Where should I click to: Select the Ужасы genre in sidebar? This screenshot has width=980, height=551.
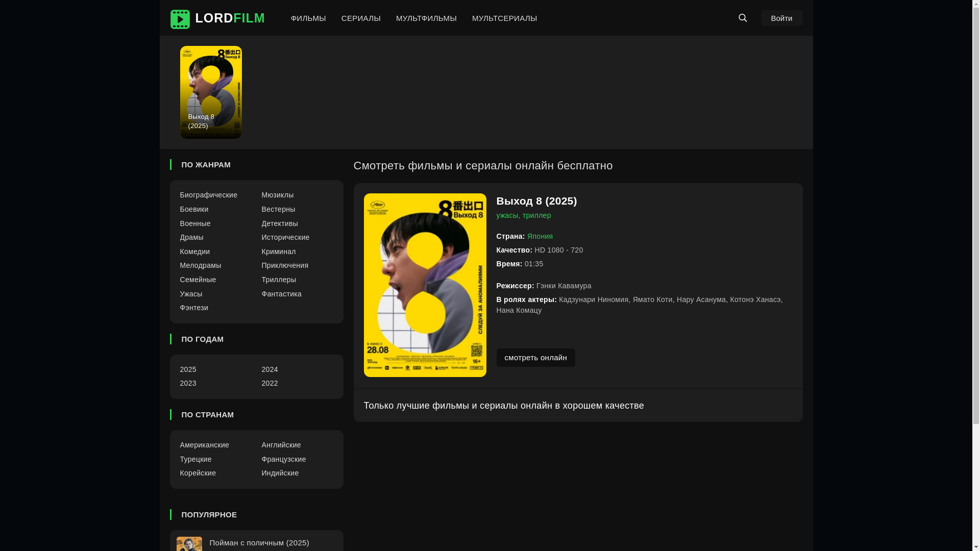pyautogui.click(x=191, y=294)
